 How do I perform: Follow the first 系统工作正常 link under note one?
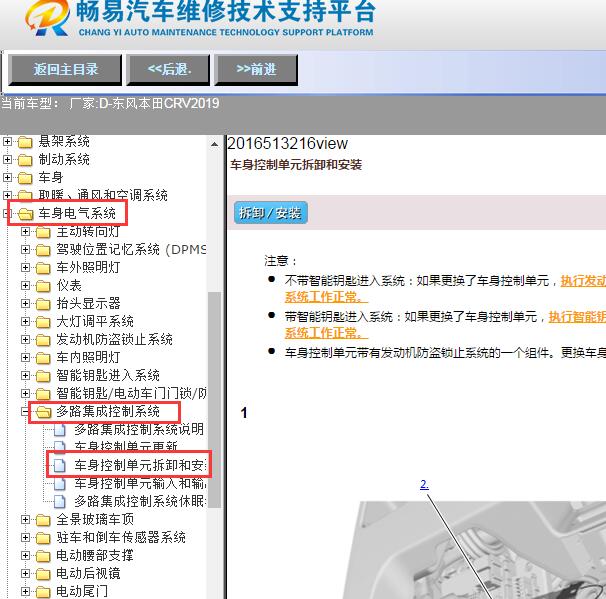(326, 297)
